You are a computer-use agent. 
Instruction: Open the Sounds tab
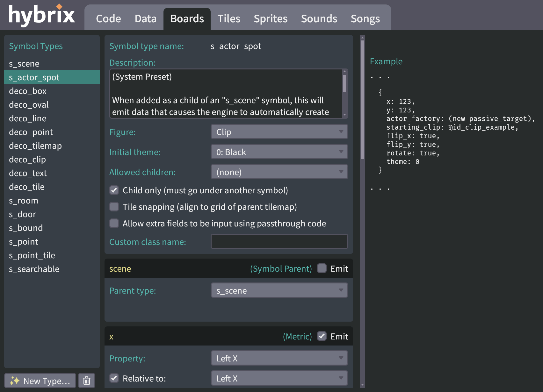click(x=319, y=18)
